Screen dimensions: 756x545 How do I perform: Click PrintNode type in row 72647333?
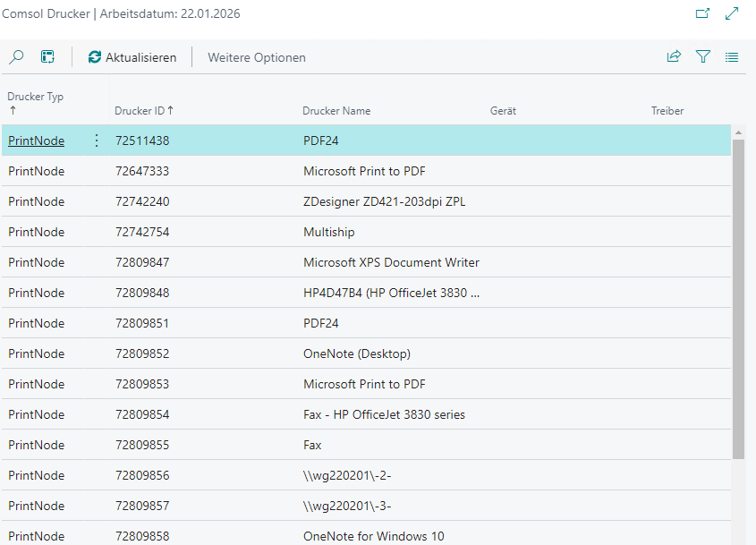tap(36, 171)
